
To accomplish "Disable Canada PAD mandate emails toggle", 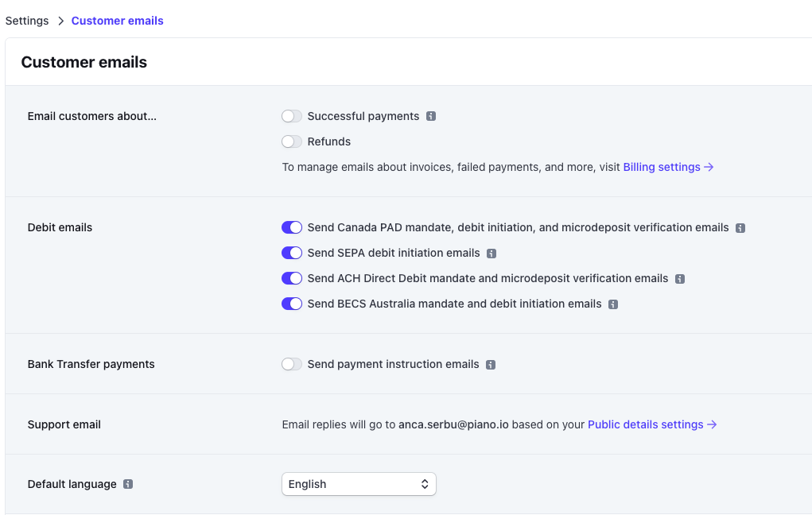I will point(292,227).
